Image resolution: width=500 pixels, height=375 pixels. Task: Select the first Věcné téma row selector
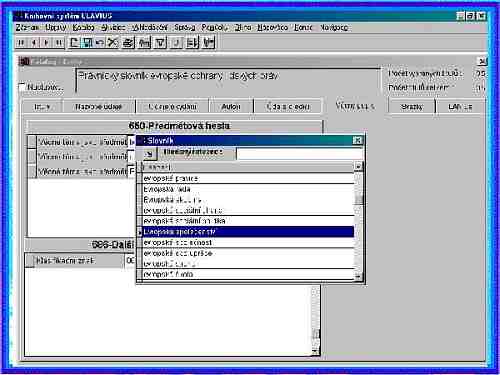[32, 142]
